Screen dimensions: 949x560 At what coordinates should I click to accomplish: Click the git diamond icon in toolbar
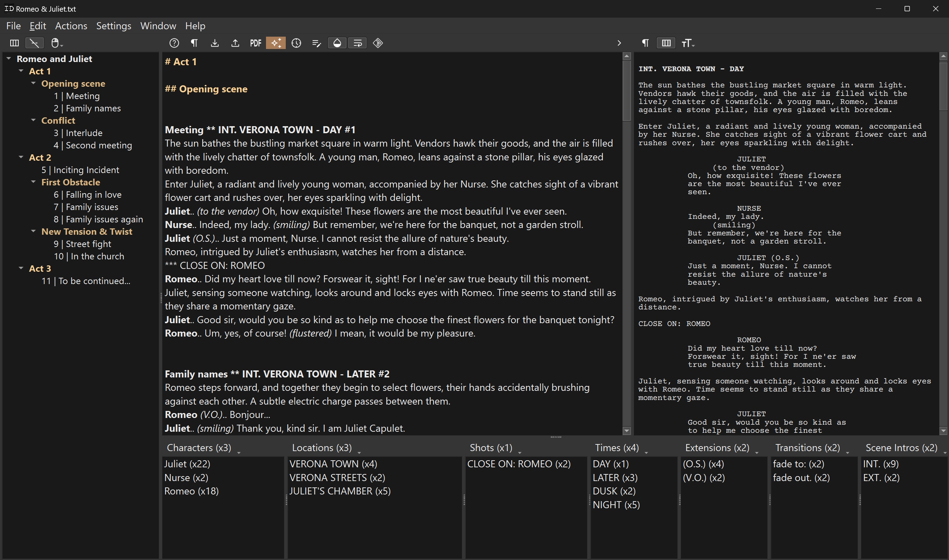(x=377, y=43)
